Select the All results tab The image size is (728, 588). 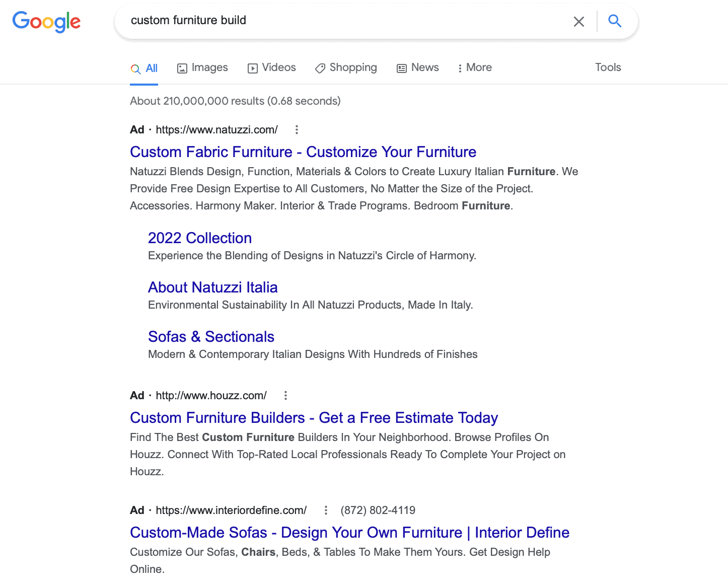[144, 68]
